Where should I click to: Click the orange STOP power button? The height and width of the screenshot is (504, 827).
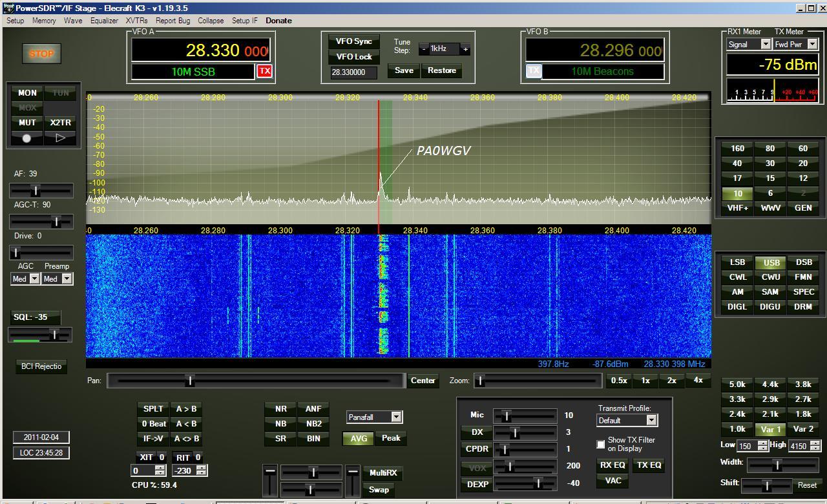41,54
